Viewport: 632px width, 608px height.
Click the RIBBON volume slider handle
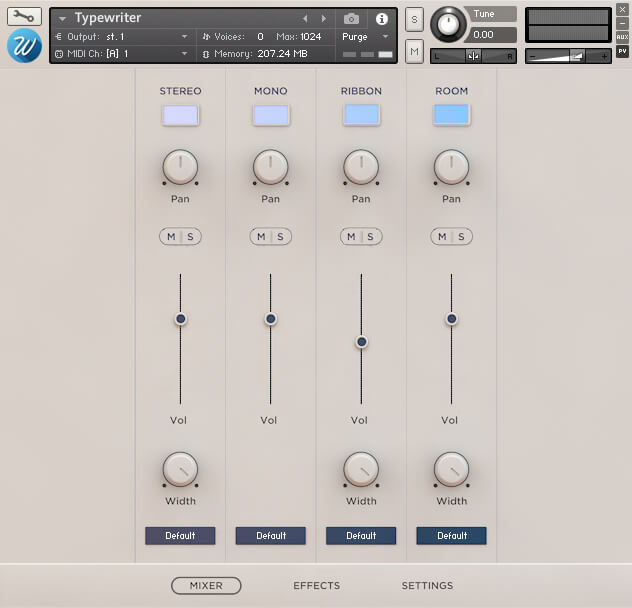pyautogui.click(x=361, y=342)
